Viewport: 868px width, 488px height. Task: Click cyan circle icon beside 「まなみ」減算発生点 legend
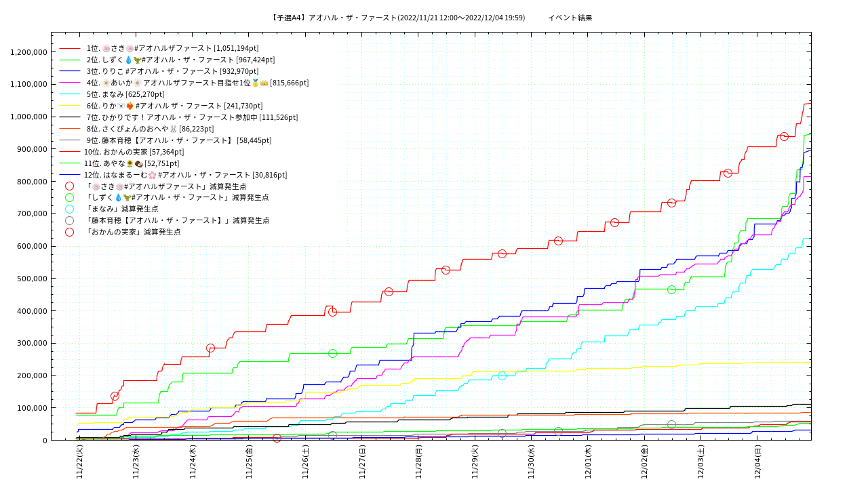69,209
